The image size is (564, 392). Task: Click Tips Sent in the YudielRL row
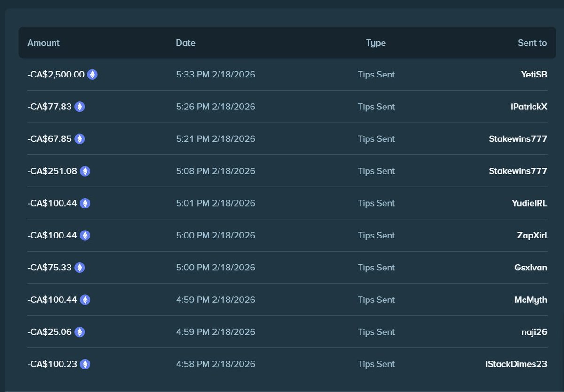376,203
